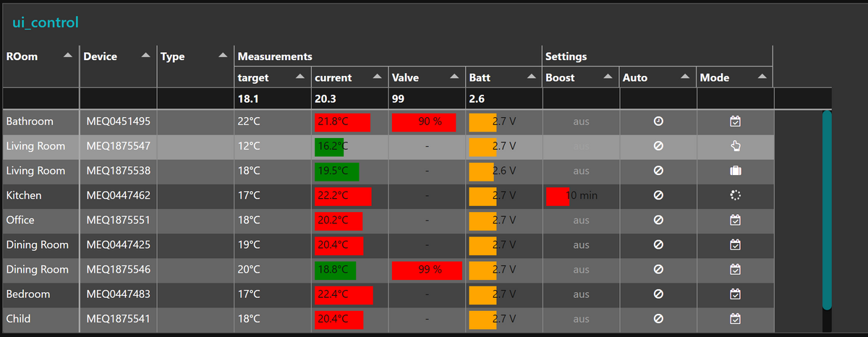Click the clock Auto icon in Bathroom row
Screen dimensions: 868x337
pyautogui.click(x=658, y=121)
